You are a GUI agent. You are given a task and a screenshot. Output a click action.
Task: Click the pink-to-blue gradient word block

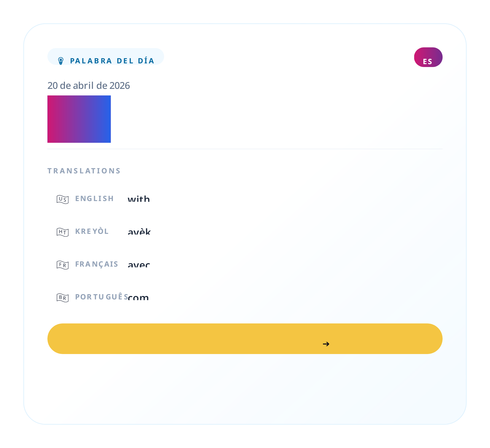click(79, 119)
